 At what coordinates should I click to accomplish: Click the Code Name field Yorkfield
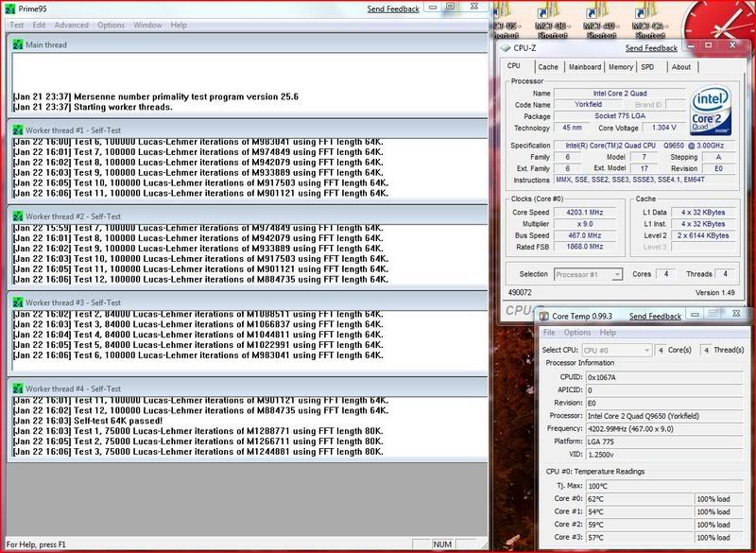click(x=588, y=104)
